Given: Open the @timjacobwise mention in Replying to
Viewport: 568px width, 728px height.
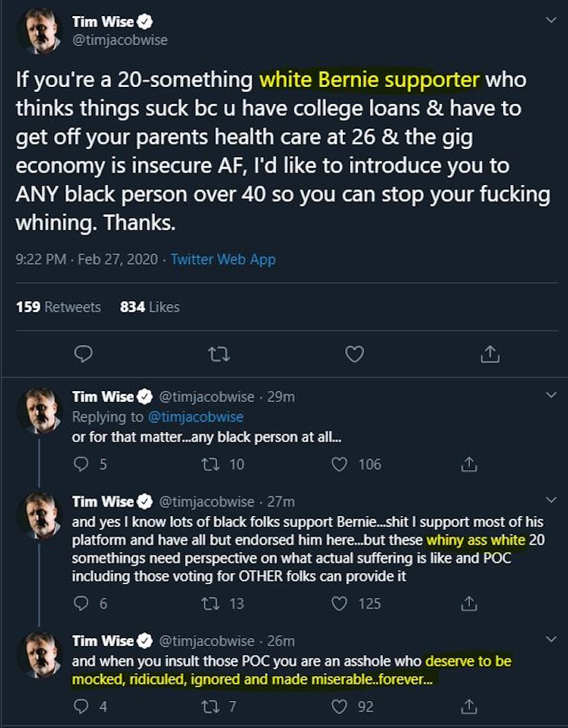Looking at the screenshot, I should (x=195, y=417).
